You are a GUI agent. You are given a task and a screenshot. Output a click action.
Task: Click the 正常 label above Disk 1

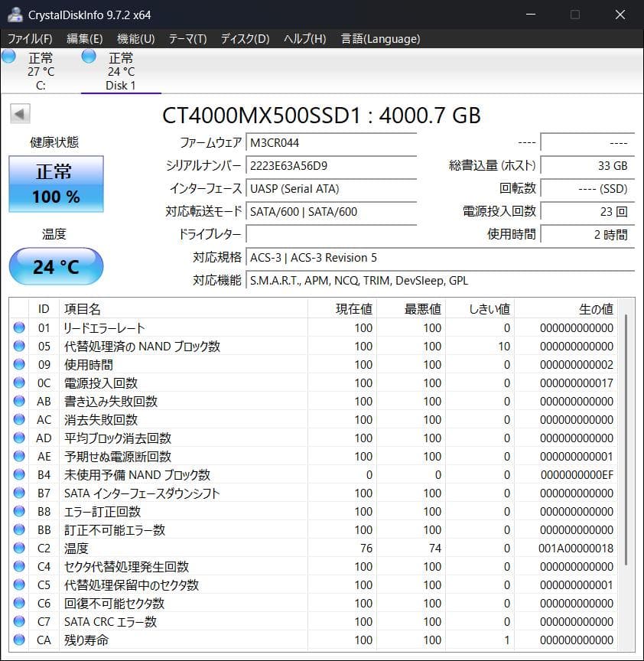(122, 57)
